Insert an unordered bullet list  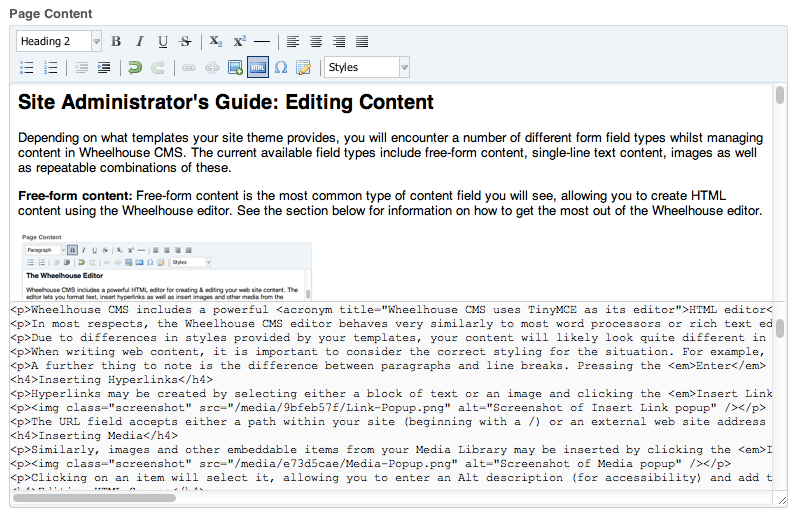coord(26,67)
